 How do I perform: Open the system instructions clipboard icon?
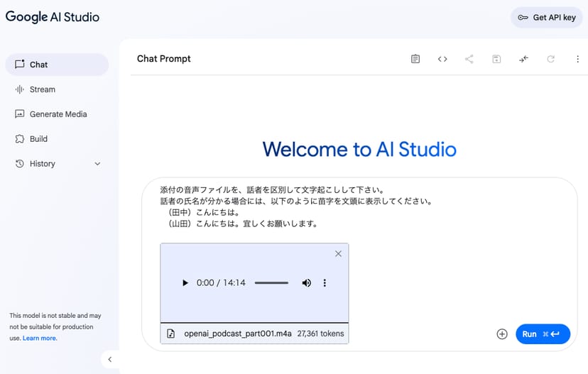point(415,59)
